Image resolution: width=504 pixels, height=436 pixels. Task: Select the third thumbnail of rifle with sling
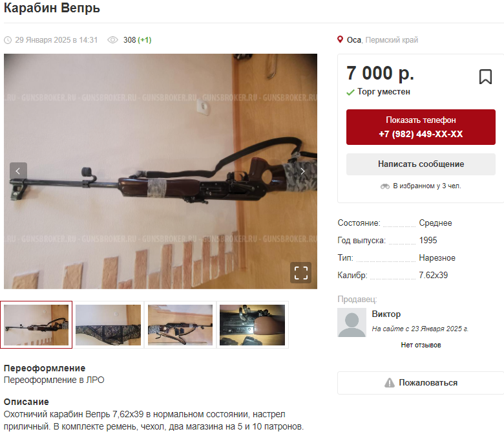(x=180, y=325)
